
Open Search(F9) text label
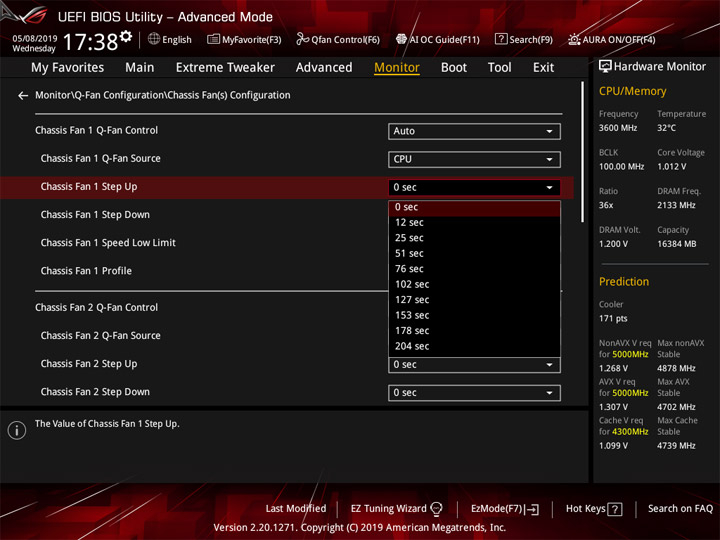tap(531, 40)
